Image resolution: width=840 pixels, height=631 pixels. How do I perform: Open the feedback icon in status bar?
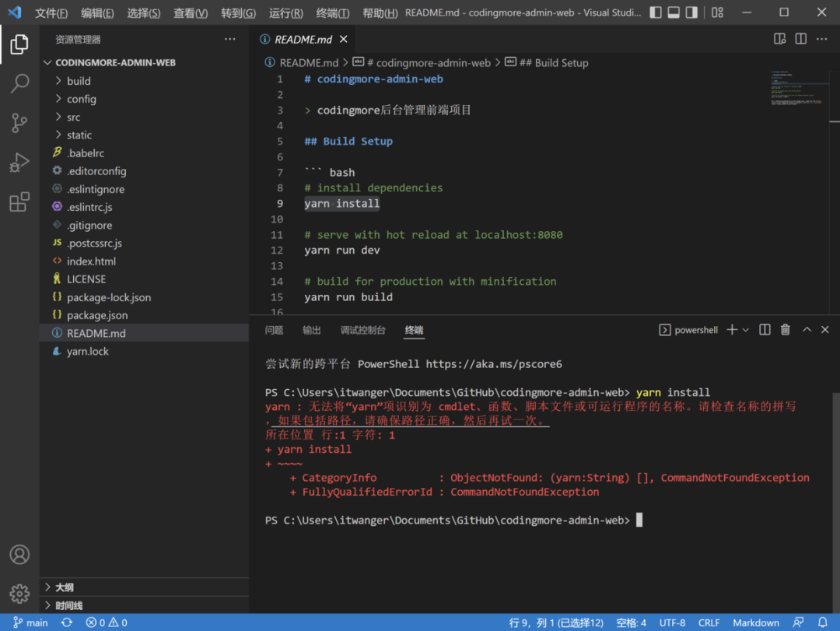(x=798, y=622)
